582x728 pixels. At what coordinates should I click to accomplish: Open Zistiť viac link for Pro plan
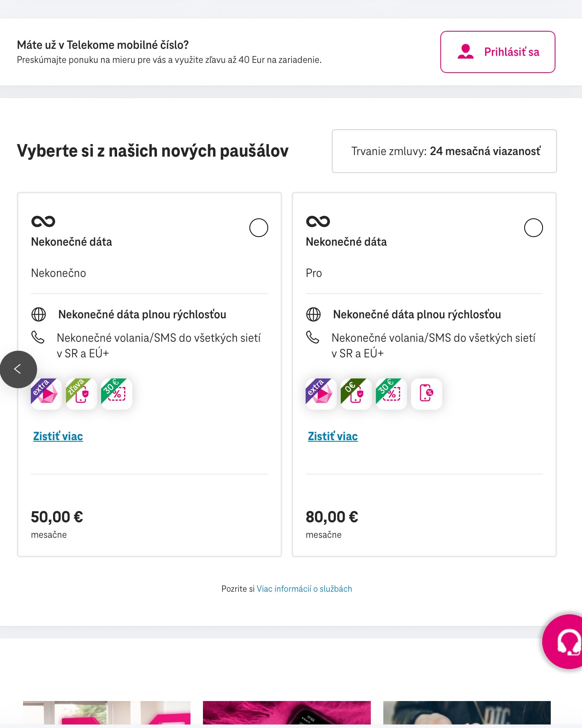[x=333, y=436]
